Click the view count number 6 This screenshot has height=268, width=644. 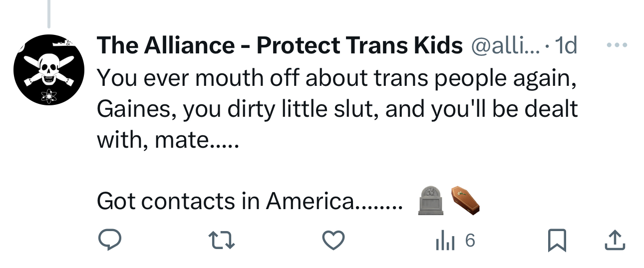point(469,242)
